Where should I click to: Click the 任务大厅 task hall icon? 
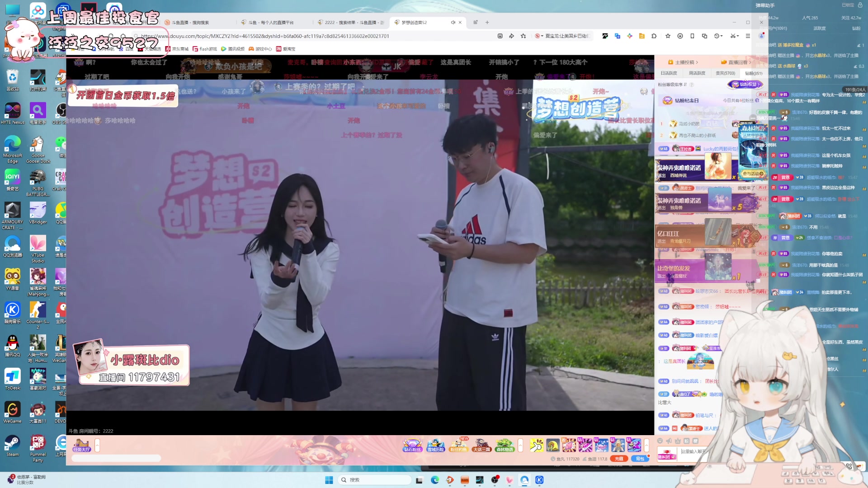pos(82,446)
